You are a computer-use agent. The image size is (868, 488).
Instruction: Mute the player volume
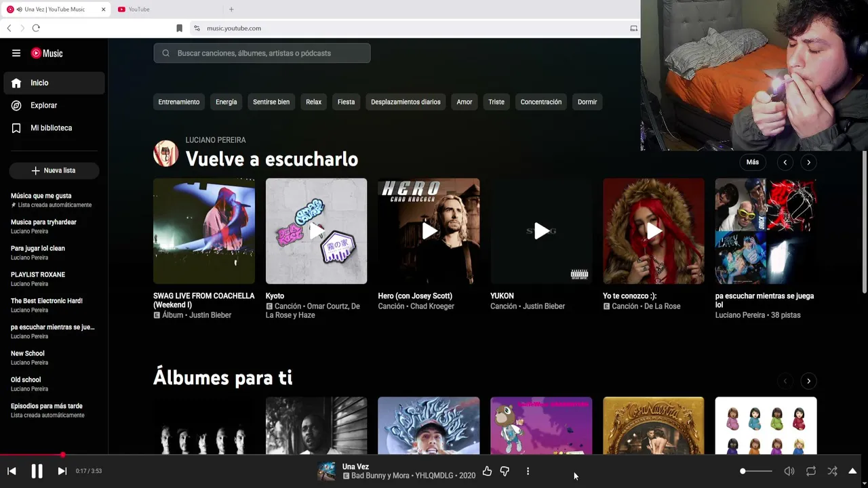point(789,471)
